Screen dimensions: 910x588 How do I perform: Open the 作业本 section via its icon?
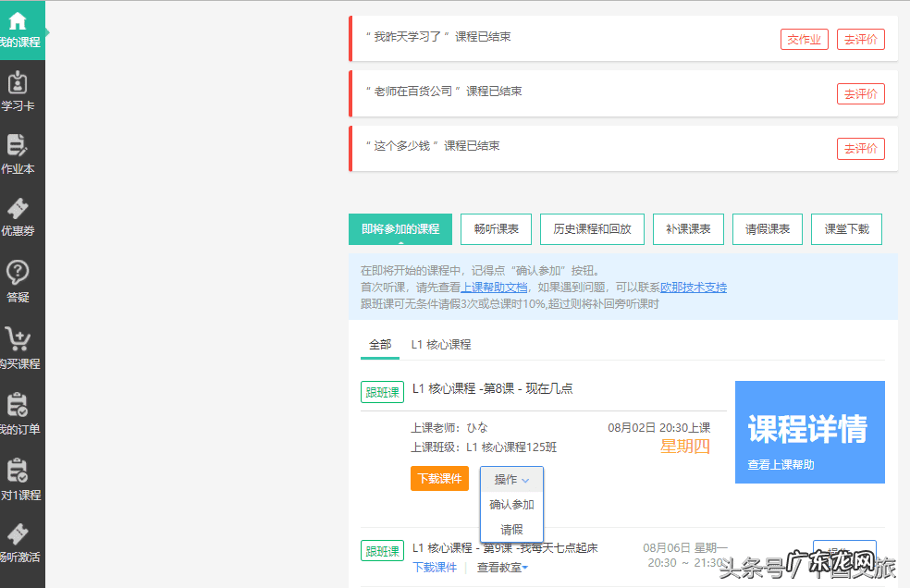(x=21, y=153)
